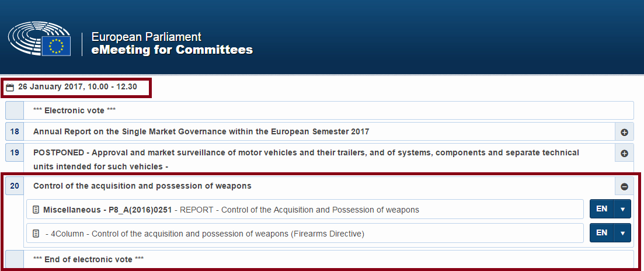This screenshot has height=271, width=644.
Task: Click the calendar icon beside the meeting date
Action: tap(10, 88)
